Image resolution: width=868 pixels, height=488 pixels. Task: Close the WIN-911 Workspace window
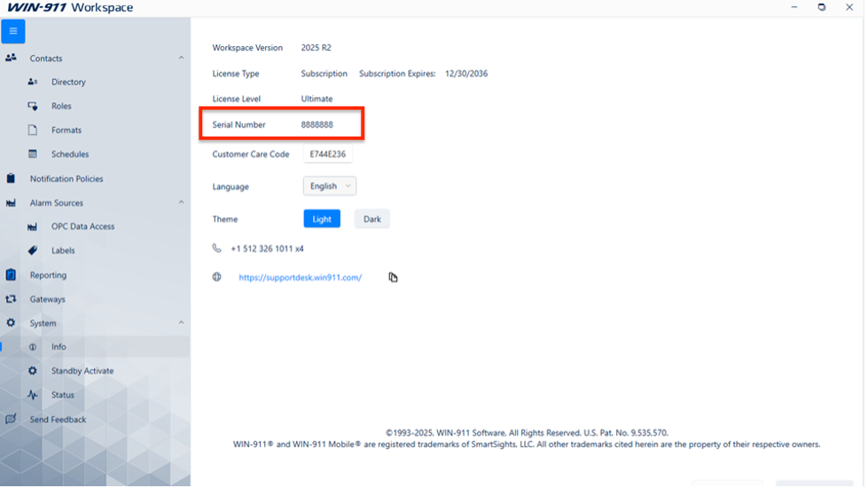point(849,7)
